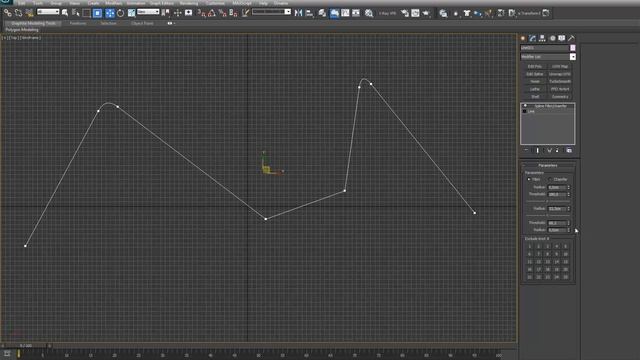
Task: Toggle the Window/Crossing selection mode
Action: [x=97, y=13]
